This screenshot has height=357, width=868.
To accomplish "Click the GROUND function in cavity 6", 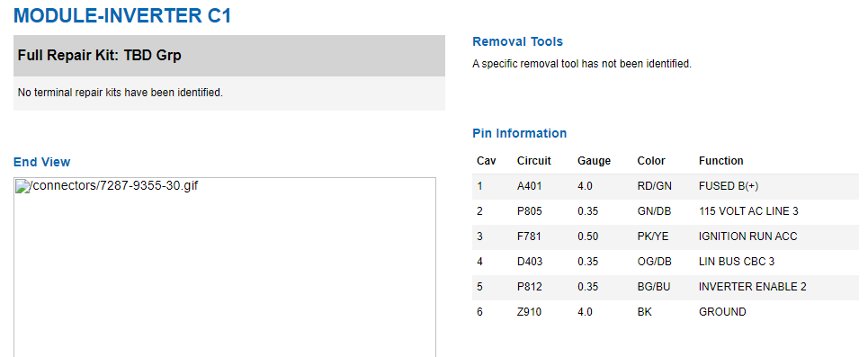I will (722, 312).
